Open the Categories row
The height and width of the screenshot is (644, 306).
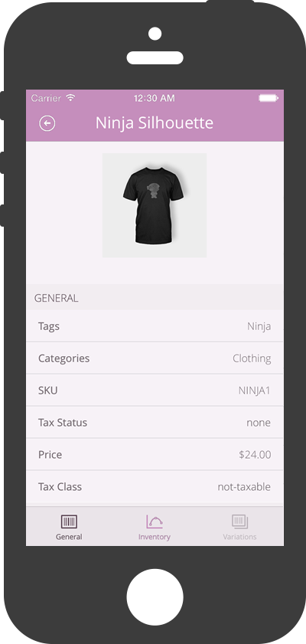tap(155, 358)
